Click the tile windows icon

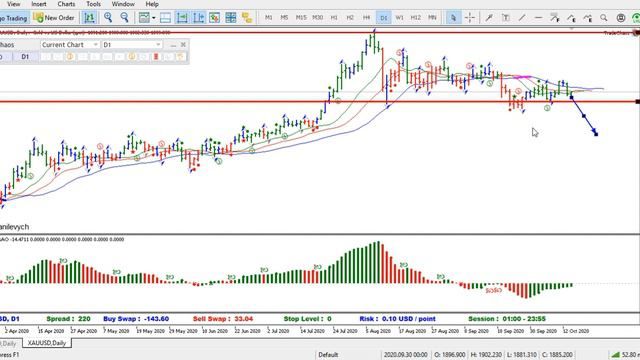click(x=231, y=18)
